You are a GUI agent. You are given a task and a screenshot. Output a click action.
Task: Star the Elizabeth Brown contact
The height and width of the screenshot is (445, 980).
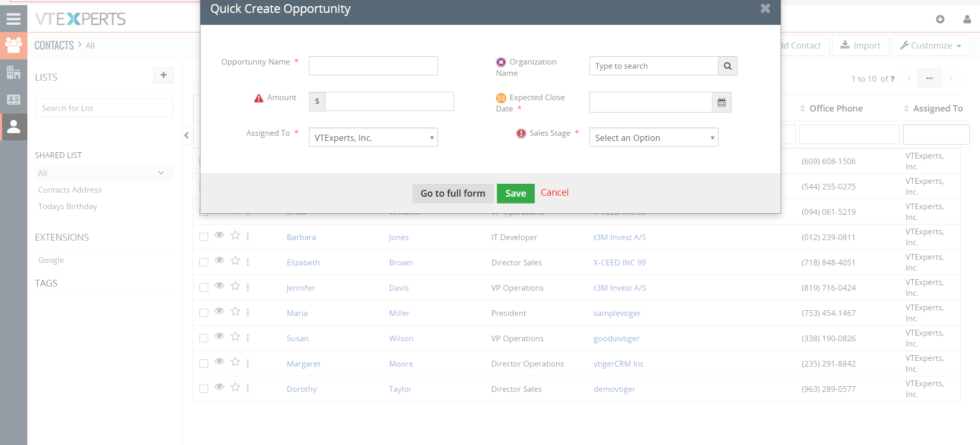tap(235, 261)
